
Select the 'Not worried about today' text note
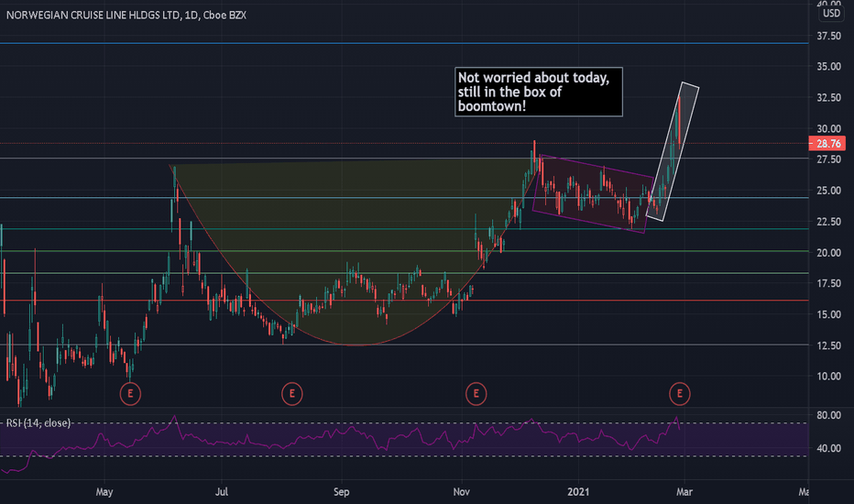(x=539, y=92)
